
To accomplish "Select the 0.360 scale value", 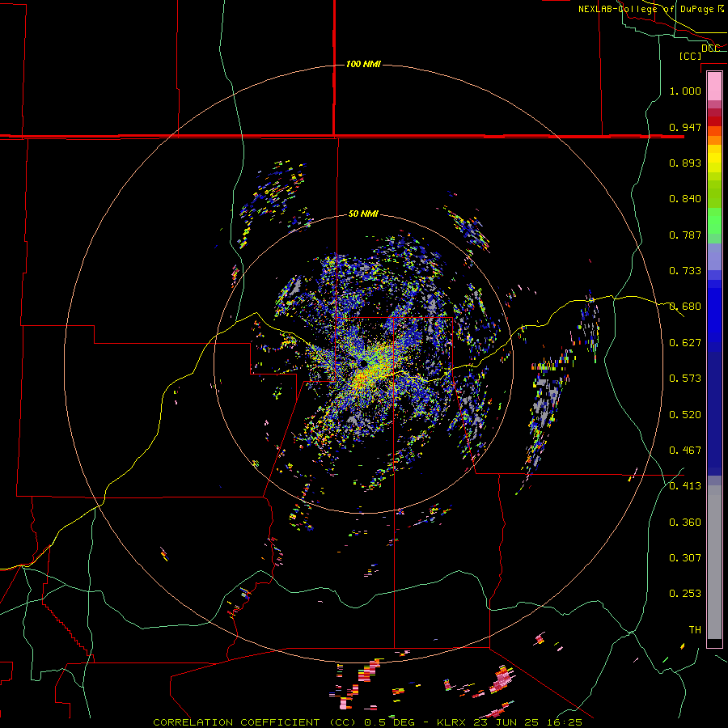I will pos(685,523).
